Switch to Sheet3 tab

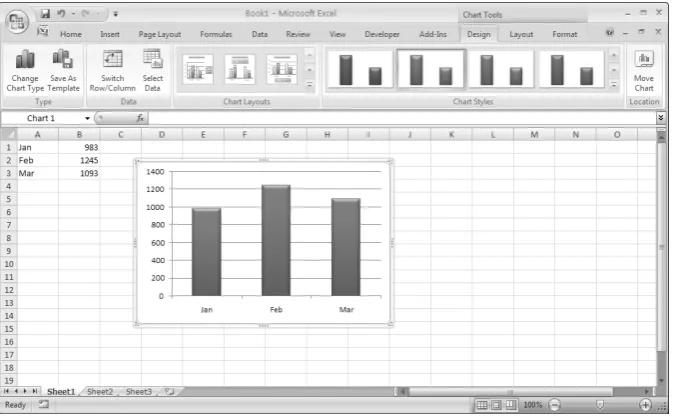(139, 392)
